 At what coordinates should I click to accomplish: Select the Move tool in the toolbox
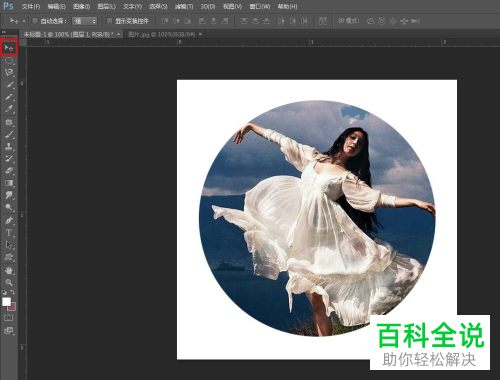pyautogui.click(x=9, y=48)
